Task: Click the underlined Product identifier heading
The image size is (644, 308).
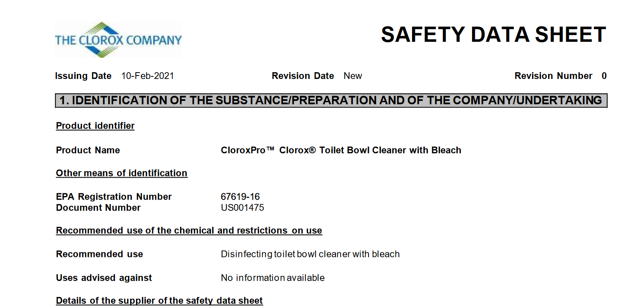Action: (x=95, y=126)
